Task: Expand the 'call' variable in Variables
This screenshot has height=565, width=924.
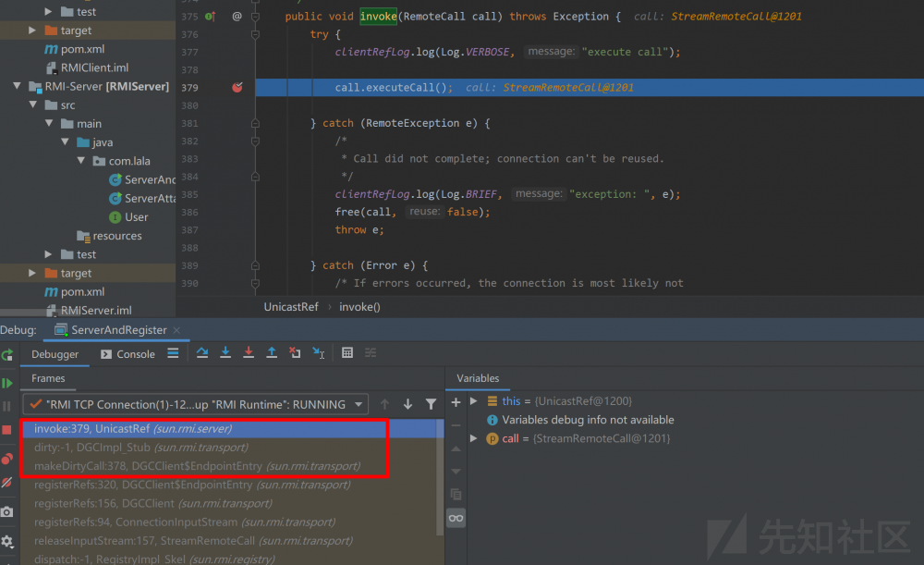Action: pos(474,438)
